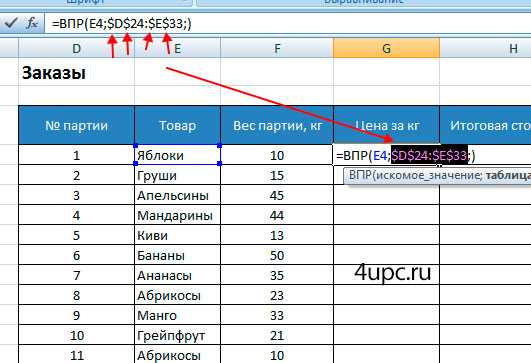Viewport: 531px width, 363px height.
Task: Select column F header
Action: click(x=277, y=48)
